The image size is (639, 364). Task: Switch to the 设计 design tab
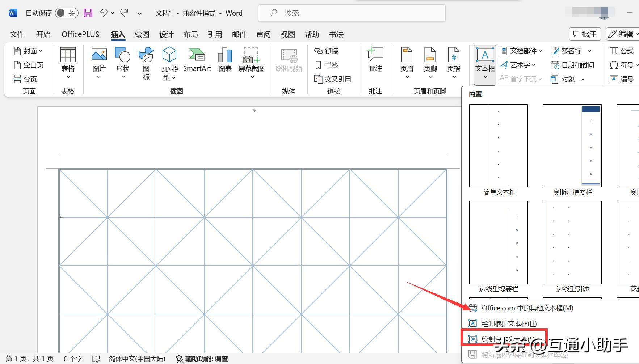click(x=166, y=34)
